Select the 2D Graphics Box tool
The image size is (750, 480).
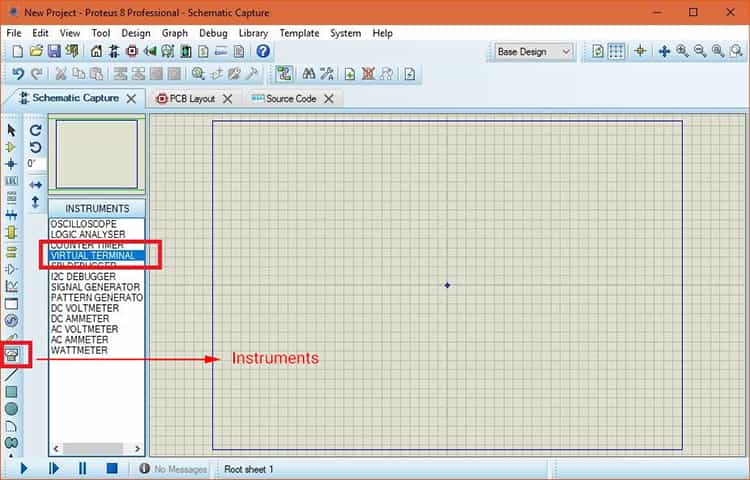click(x=11, y=392)
